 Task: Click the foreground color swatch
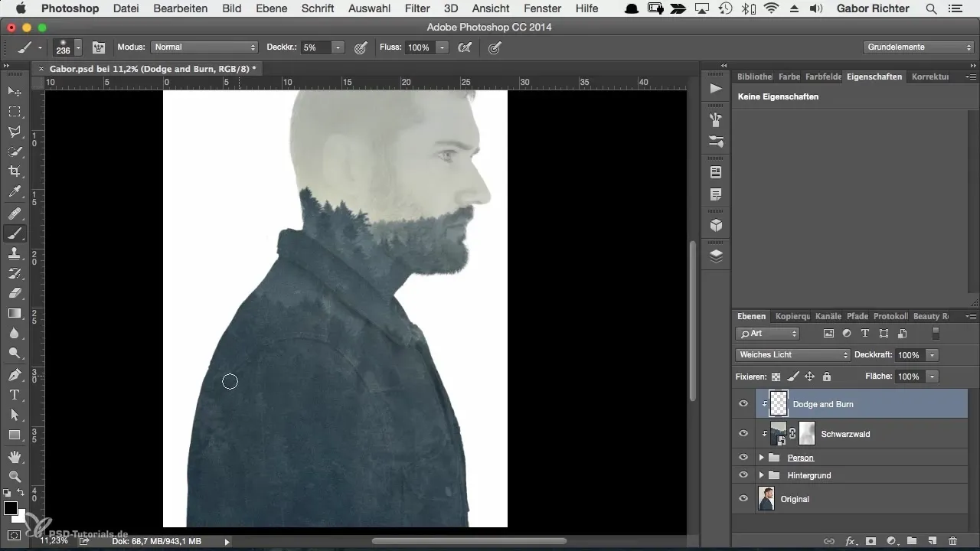click(x=11, y=509)
